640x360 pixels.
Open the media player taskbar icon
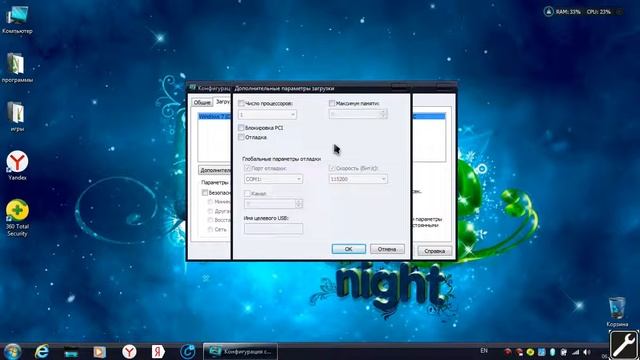(x=100, y=351)
